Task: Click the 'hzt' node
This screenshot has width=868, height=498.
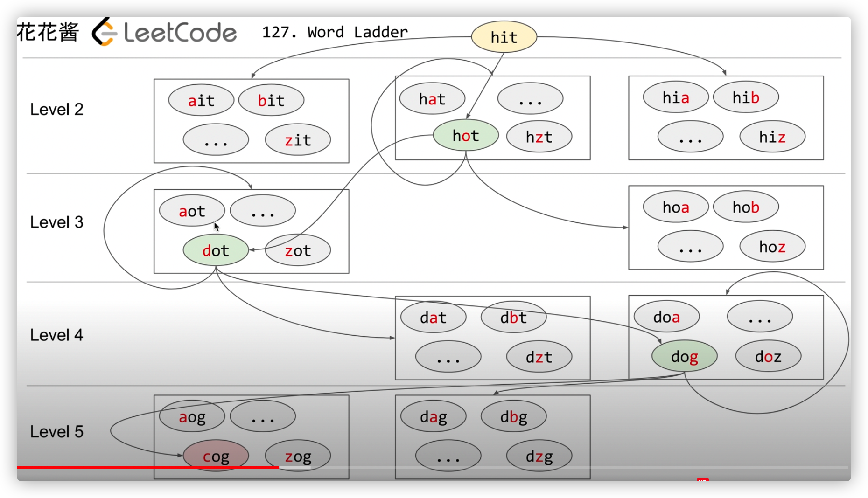Action: 539,137
